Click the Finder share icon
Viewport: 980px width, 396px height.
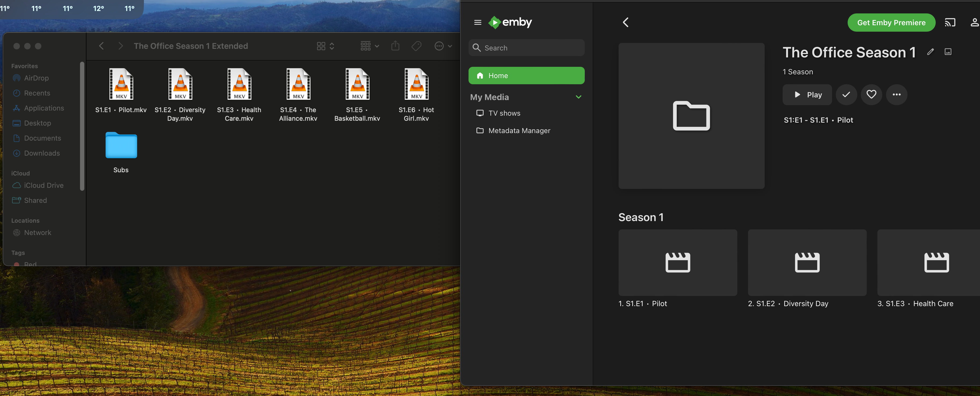click(395, 46)
